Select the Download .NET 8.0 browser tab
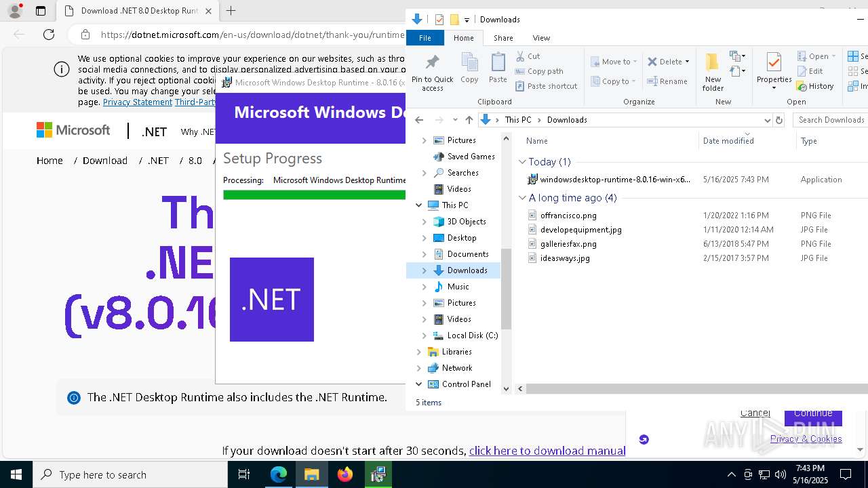The width and height of the screenshot is (868, 488). point(139,11)
